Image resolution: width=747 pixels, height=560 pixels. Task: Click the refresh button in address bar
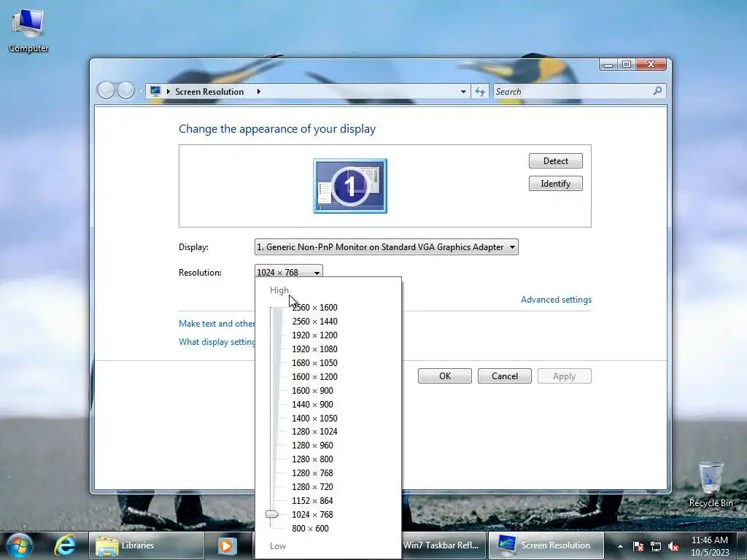click(x=480, y=91)
